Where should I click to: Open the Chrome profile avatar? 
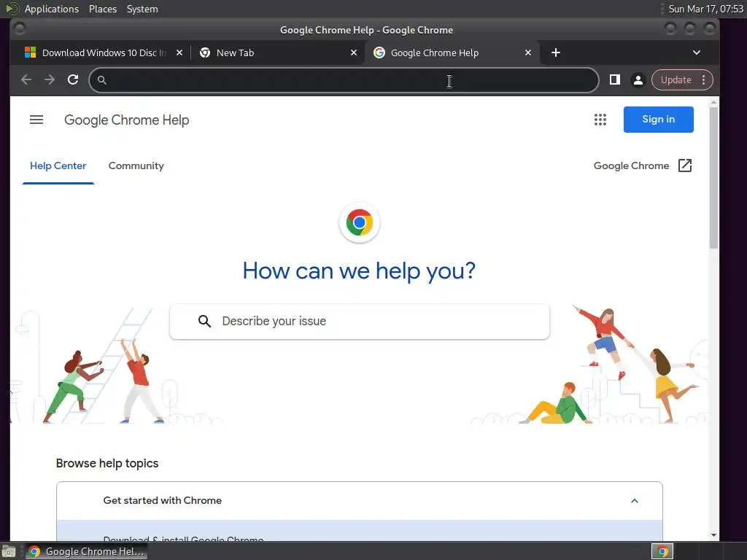[638, 80]
